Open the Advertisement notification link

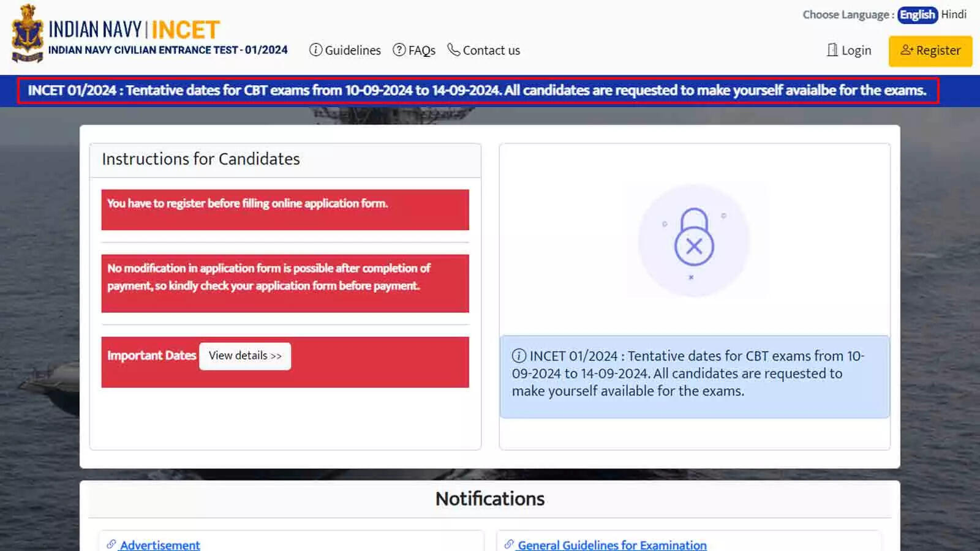(x=160, y=544)
